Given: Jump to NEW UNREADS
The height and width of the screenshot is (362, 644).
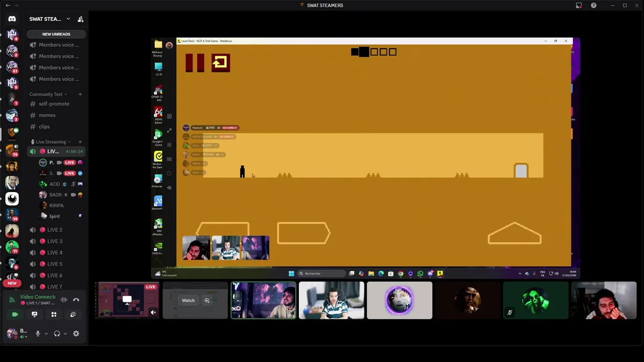Looking at the screenshot, I should (x=56, y=34).
